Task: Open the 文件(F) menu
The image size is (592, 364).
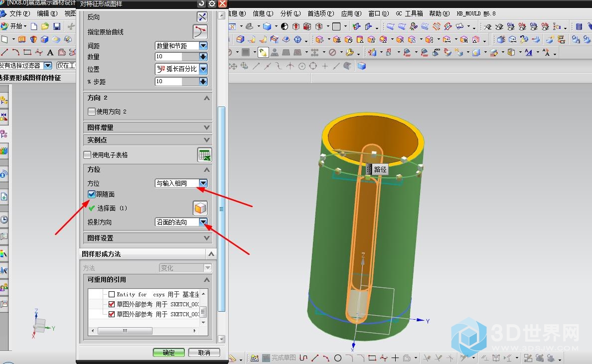Action: coord(19,13)
